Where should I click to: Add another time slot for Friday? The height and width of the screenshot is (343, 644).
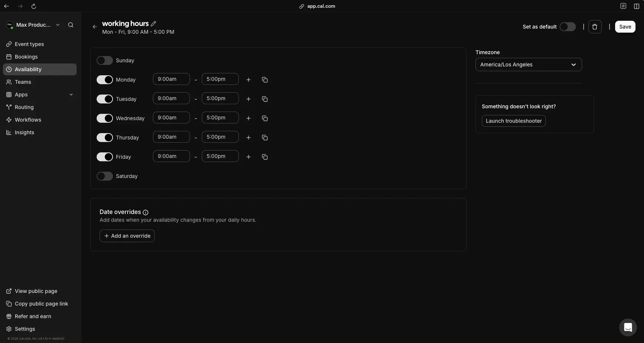248,157
